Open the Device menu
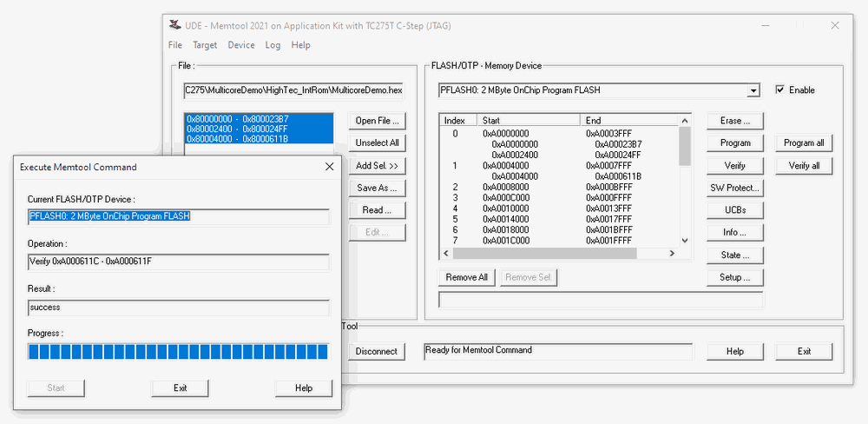This screenshot has width=868, height=424. coord(241,45)
